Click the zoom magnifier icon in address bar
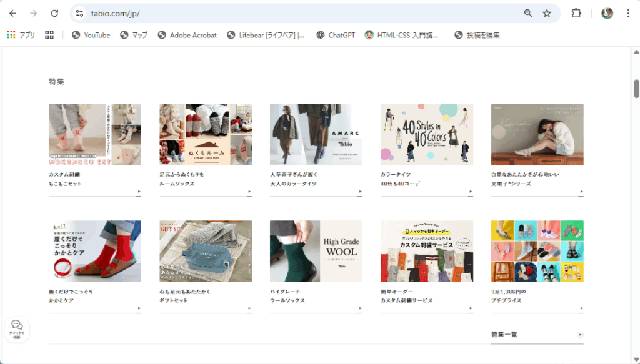Image resolution: width=640 pixels, height=364 pixels. point(528,13)
